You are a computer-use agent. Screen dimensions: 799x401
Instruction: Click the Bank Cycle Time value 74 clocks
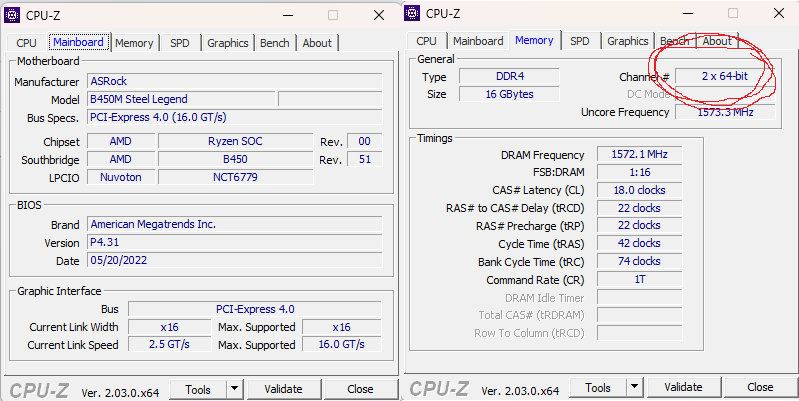[x=640, y=261]
